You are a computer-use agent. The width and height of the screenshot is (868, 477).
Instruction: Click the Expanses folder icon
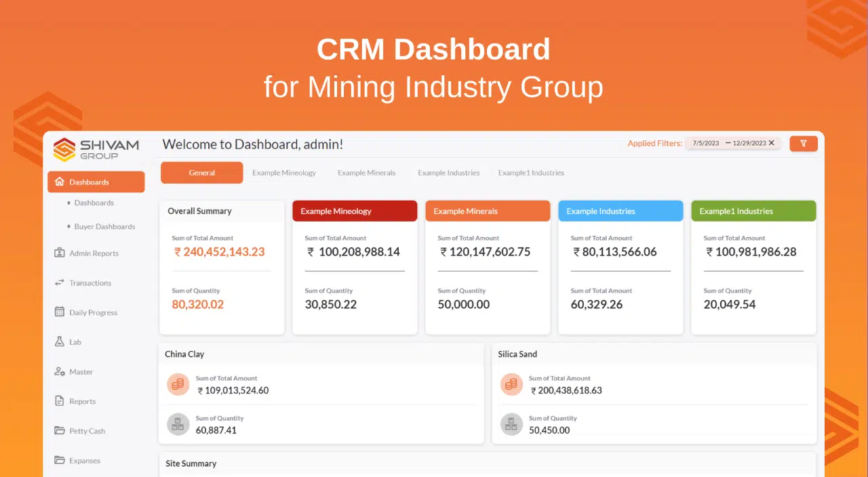[x=60, y=460]
